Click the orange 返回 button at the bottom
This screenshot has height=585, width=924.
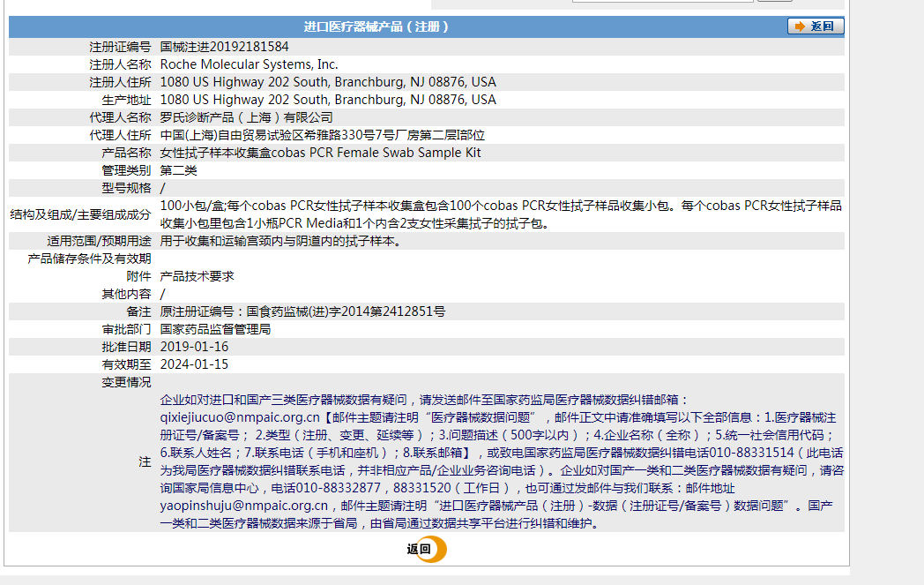point(428,549)
